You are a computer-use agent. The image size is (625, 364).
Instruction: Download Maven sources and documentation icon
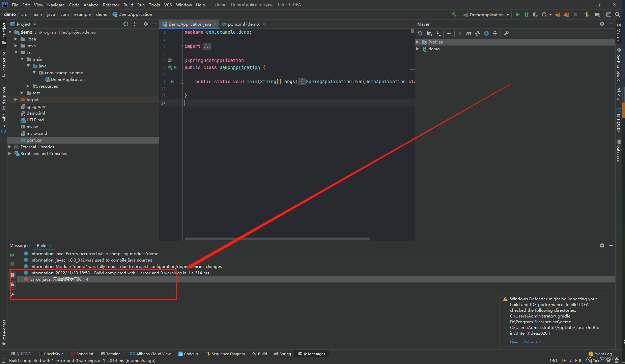point(438,33)
